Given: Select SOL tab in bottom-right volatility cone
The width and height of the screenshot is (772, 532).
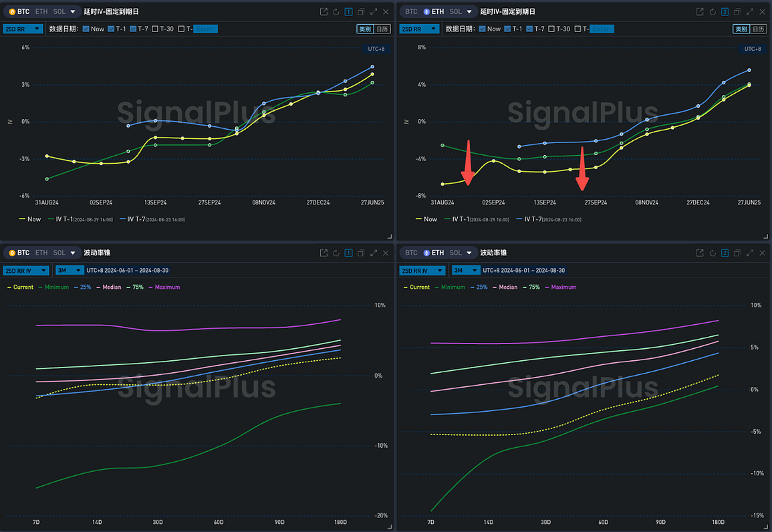Looking at the screenshot, I should [x=456, y=253].
